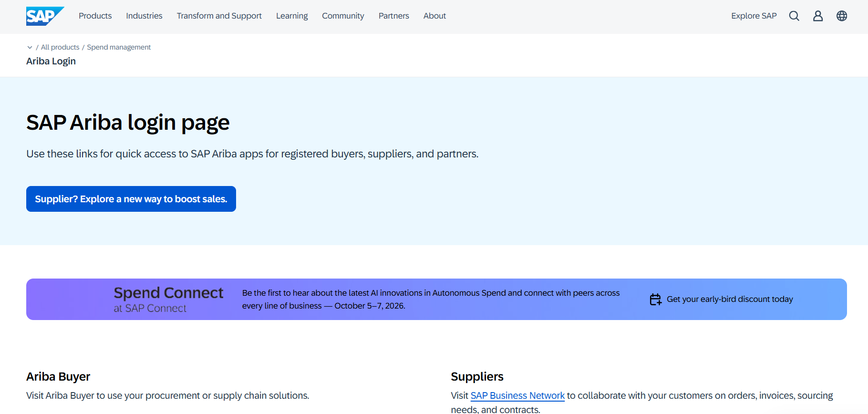Screen dimensions: 868x414
Task: Click the SAP logo
Action: [45, 16]
